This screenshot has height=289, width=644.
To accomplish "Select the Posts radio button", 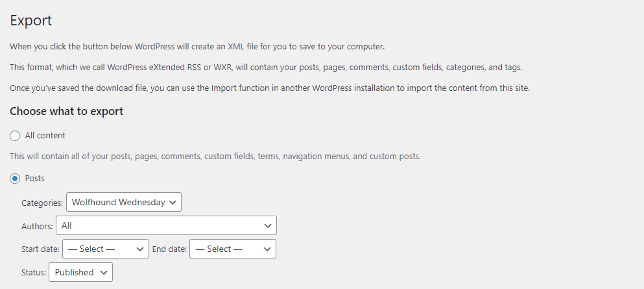I will pyautogui.click(x=15, y=178).
